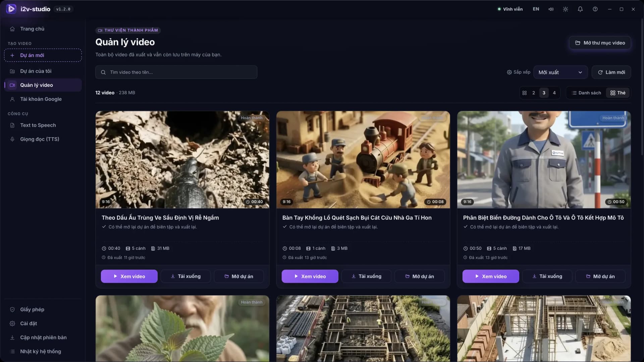Click title Bàn Tay Khổng Lồ Quét Sạch
The width and height of the screenshot is (644, 362).
point(357,218)
